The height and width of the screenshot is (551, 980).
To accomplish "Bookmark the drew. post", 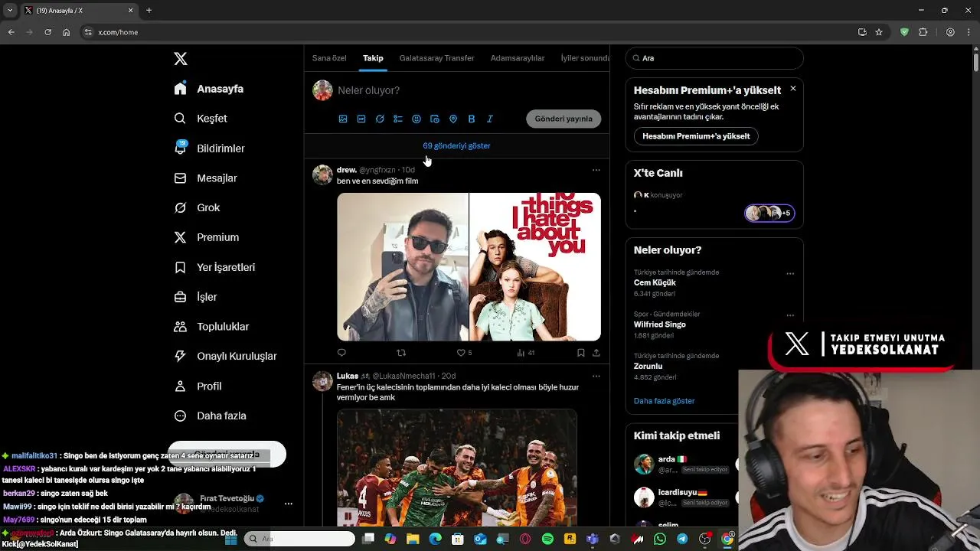I will 581,353.
